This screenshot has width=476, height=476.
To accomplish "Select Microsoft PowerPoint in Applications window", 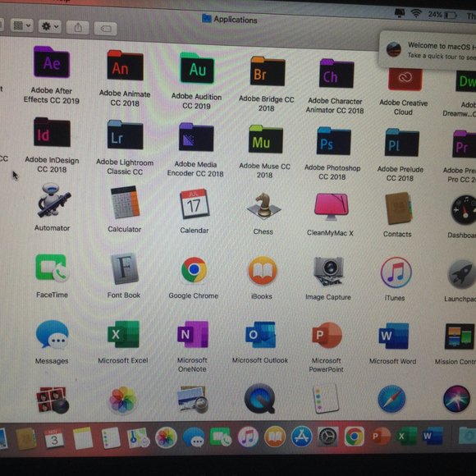I will [327, 336].
